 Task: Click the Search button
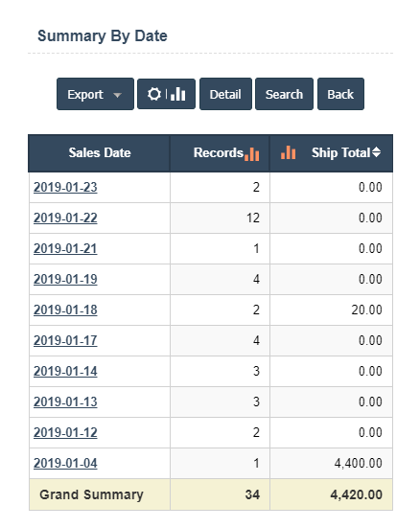[284, 94]
